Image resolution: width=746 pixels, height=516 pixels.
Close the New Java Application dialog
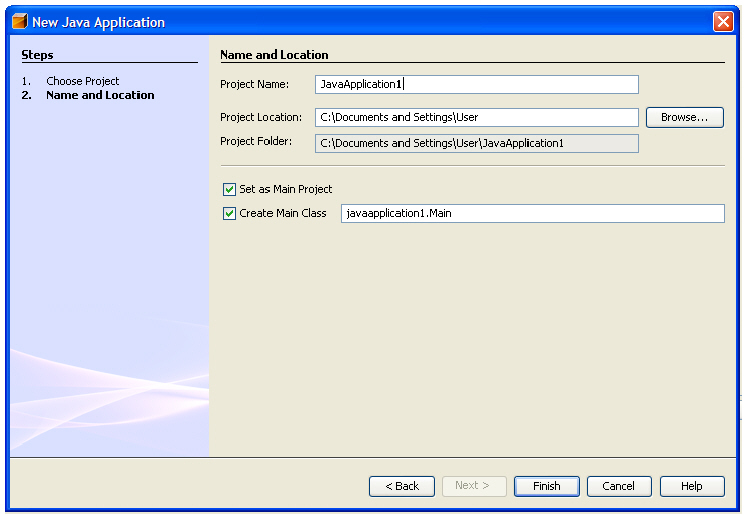pyautogui.click(x=723, y=22)
